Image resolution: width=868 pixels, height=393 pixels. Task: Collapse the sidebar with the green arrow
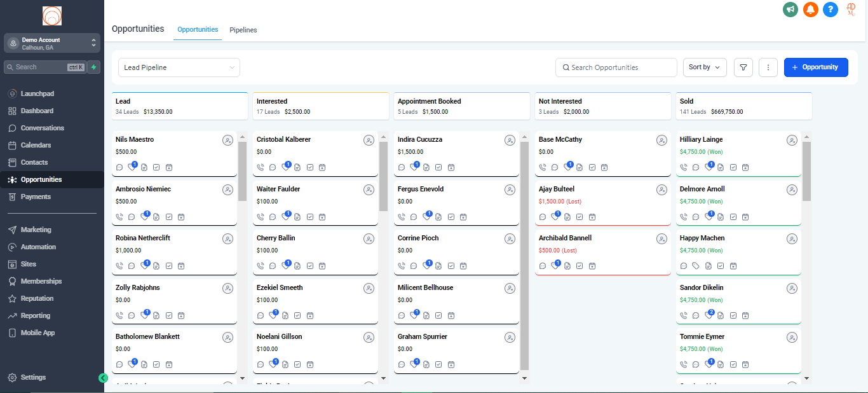(103, 378)
